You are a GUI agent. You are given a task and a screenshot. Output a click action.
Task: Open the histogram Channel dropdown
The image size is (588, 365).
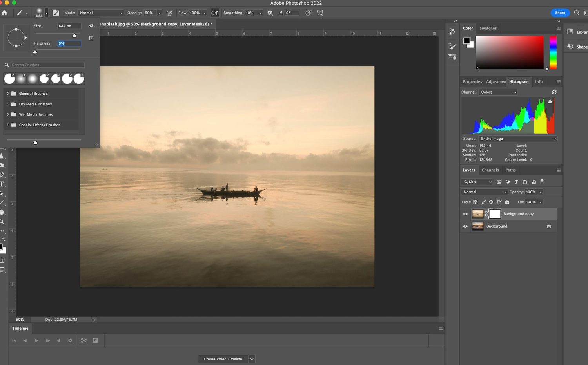498,92
